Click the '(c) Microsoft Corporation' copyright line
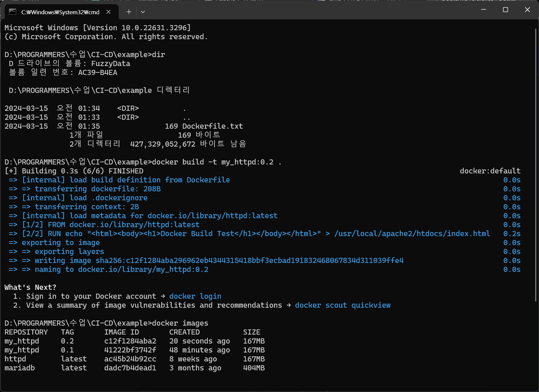 (x=106, y=37)
